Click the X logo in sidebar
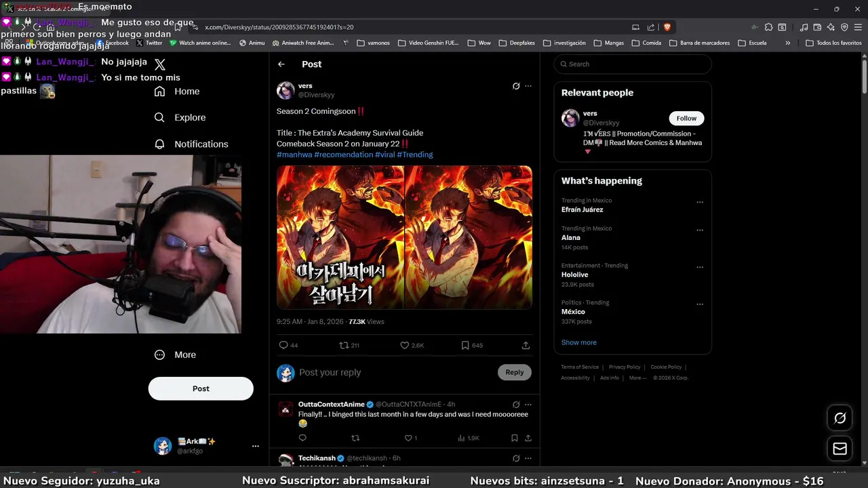Image resolution: width=868 pixels, height=488 pixels. [x=160, y=64]
